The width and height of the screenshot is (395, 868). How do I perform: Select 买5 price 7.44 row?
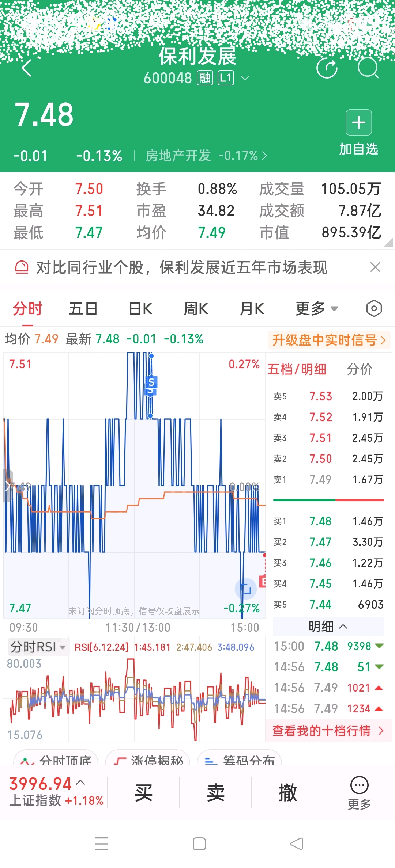pos(328,605)
